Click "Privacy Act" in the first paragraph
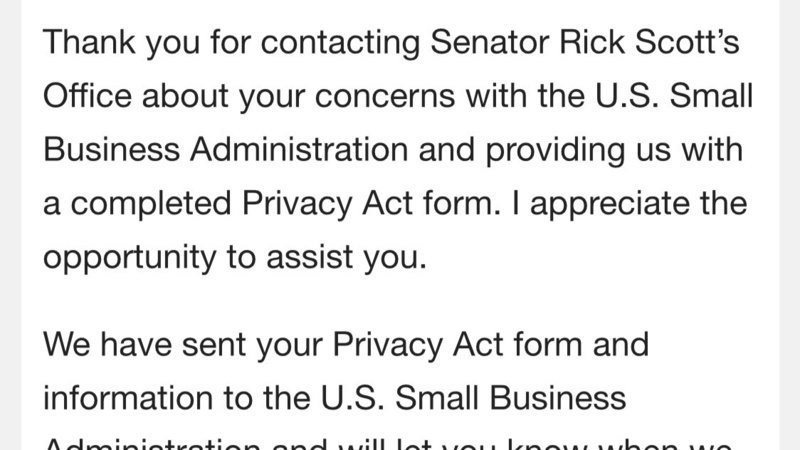Screen dimensions: 800x450 327,205
